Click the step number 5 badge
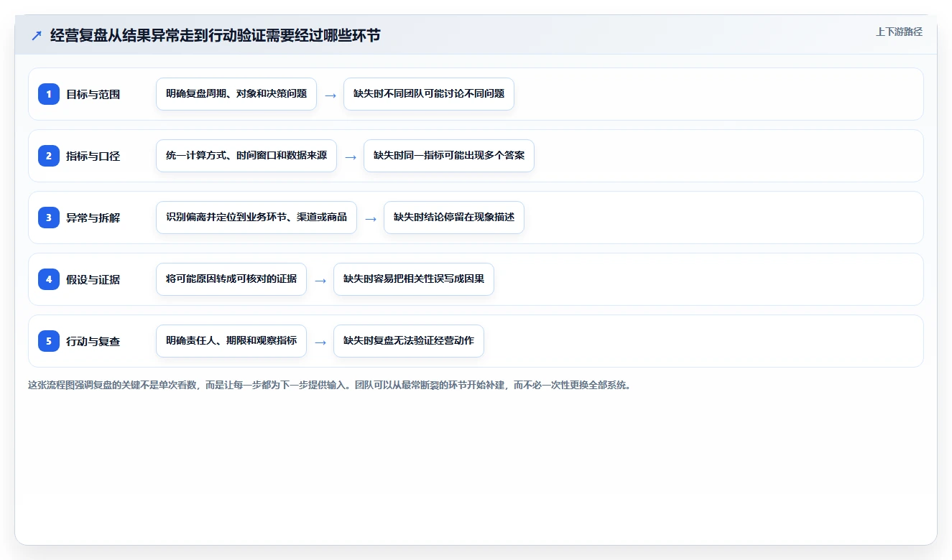952x560 pixels. point(49,341)
